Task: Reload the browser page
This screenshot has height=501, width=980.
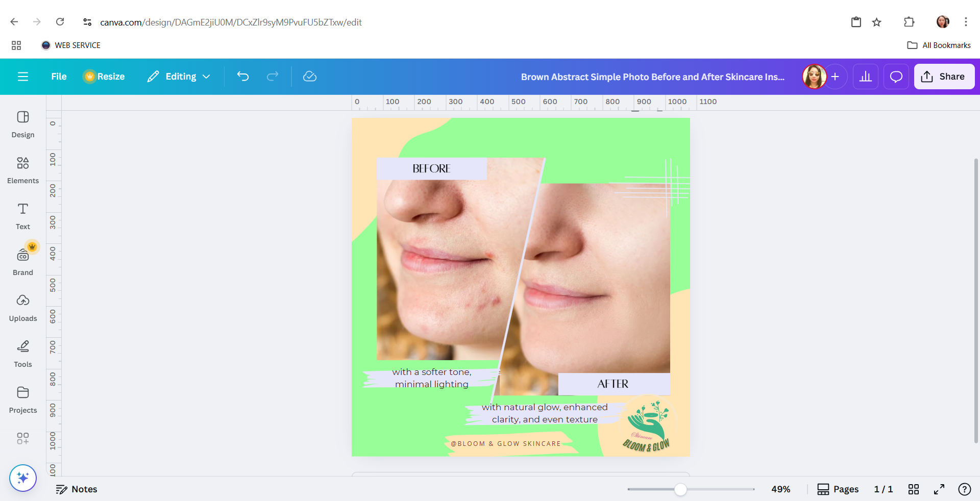Action: [x=60, y=22]
